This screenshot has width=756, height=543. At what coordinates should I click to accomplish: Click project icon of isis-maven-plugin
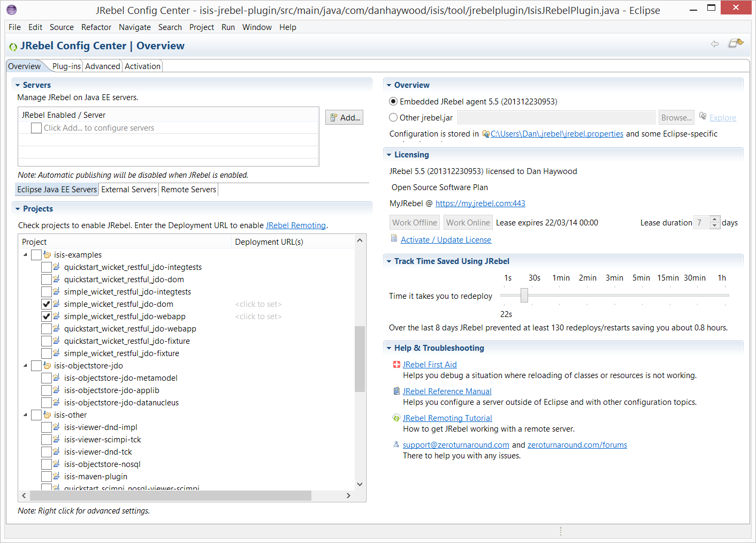(57, 476)
